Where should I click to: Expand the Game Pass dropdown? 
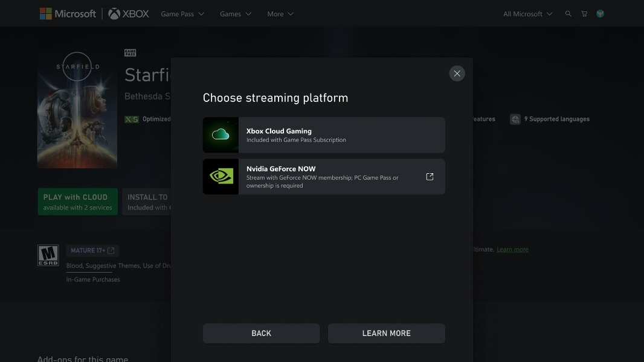pyautogui.click(x=182, y=13)
